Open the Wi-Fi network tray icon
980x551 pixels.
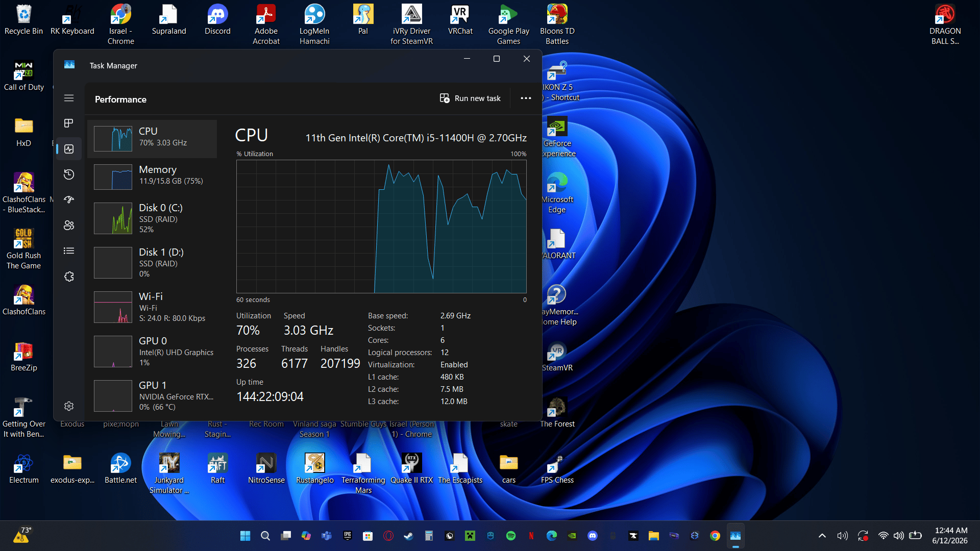point(883,536)
